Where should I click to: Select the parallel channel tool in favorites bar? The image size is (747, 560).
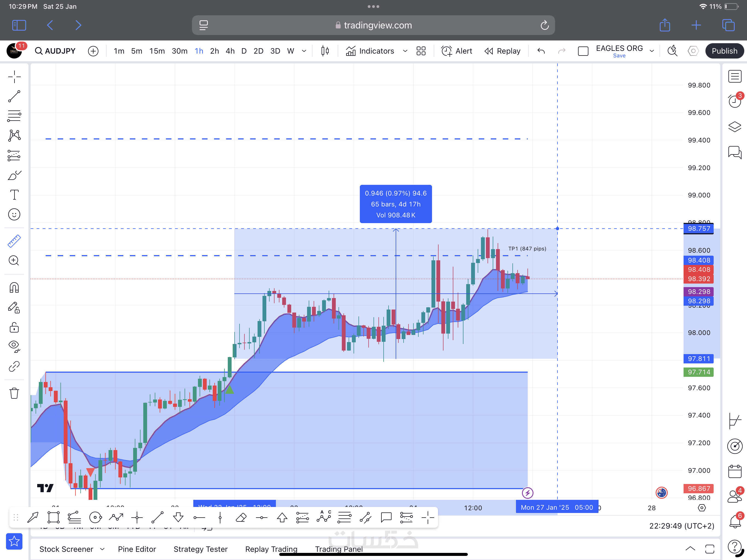point(365,517)
